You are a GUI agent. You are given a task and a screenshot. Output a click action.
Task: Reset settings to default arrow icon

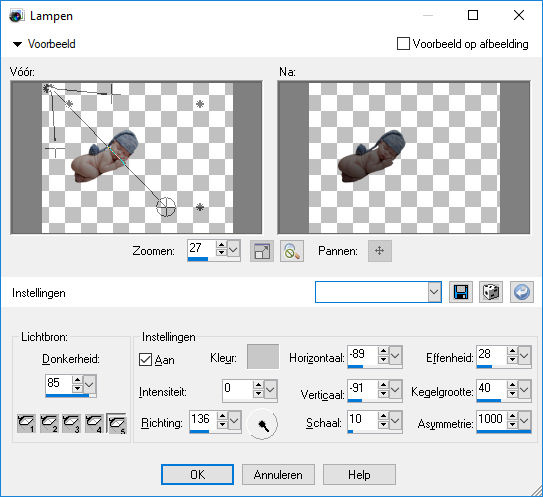click(522, 292)
